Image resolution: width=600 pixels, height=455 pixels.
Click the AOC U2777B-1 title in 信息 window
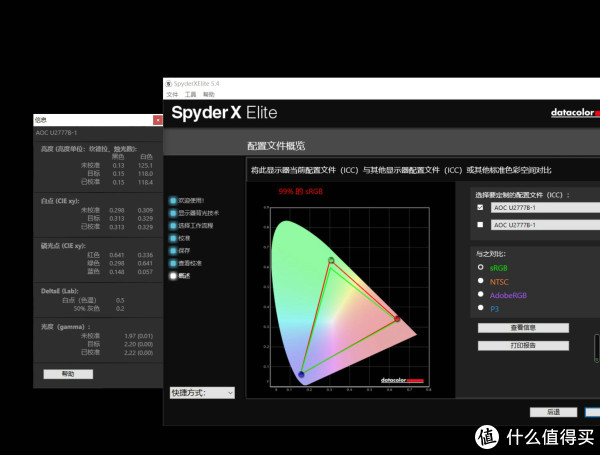point(56,133)
